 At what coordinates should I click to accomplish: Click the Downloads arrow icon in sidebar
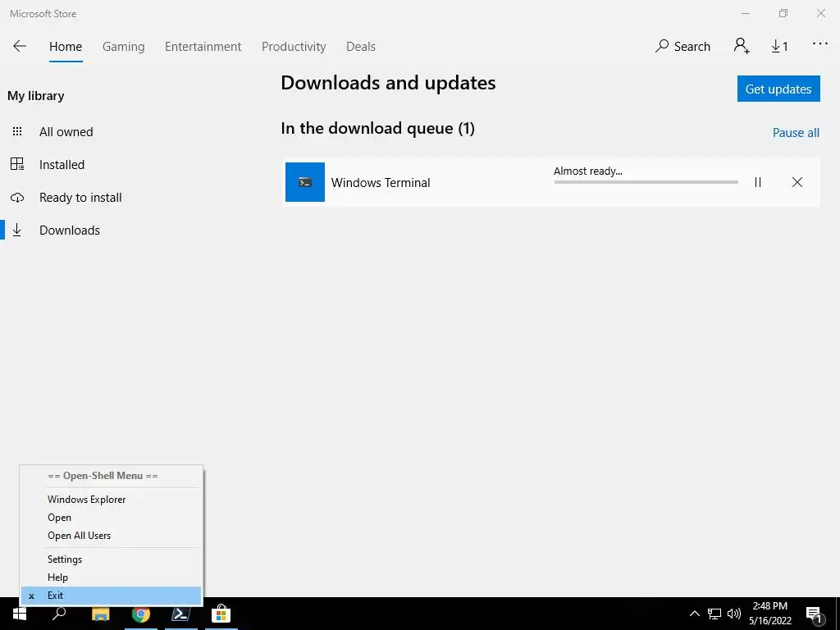pos(17,230)
